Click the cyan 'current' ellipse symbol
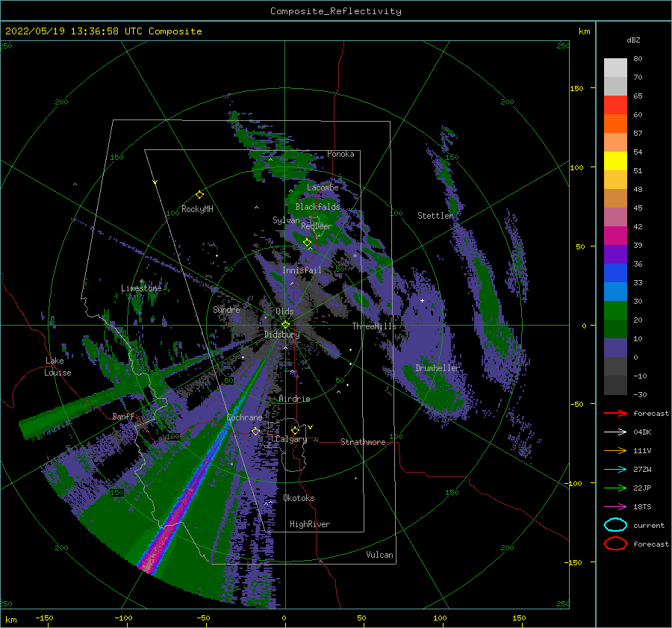 tap(615, 525)
